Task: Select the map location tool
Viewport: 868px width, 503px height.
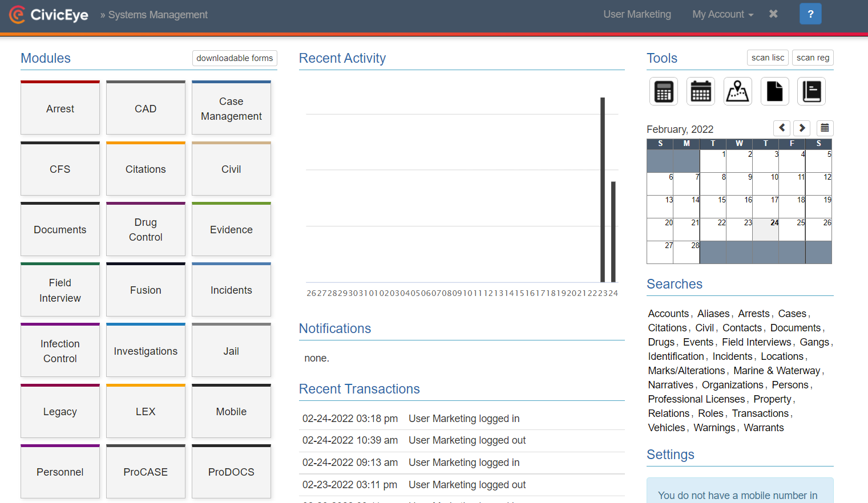Action: [737, 91]
